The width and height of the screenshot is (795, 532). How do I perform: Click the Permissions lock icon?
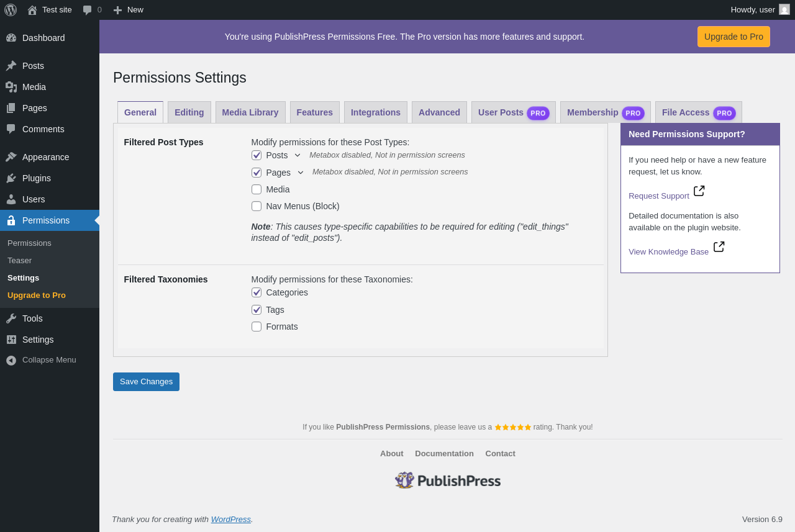11,220
